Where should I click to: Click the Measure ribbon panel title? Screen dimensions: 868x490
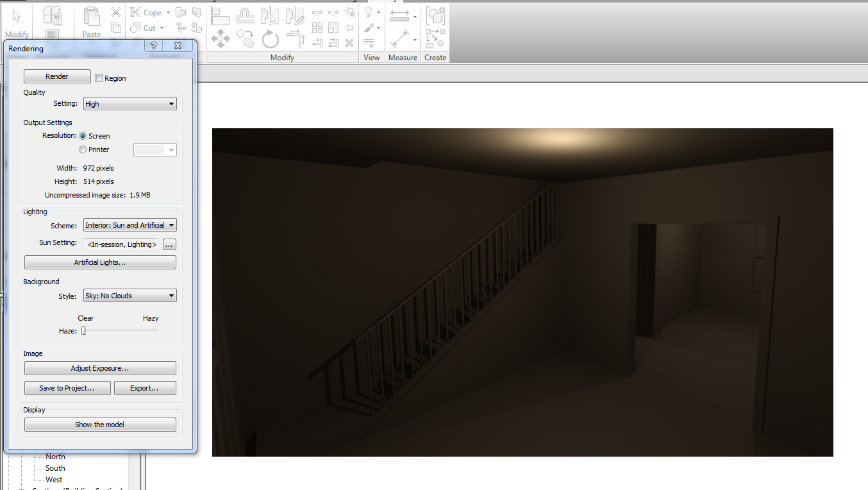tap(403, 58)
